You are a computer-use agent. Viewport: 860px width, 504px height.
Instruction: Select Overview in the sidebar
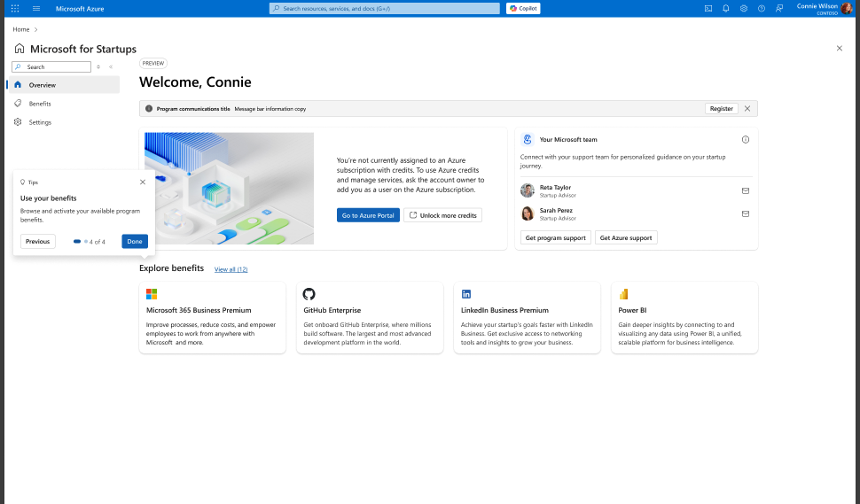(x=64, y=85)
